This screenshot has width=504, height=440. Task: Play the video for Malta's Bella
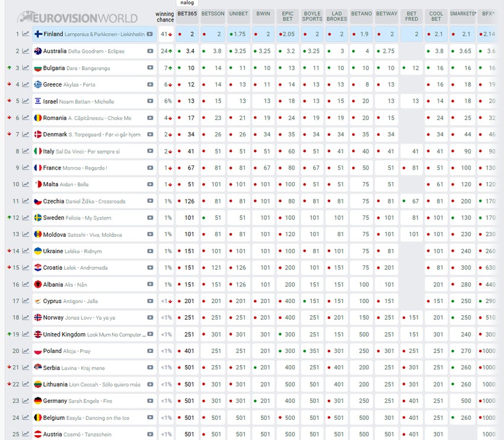(150, 184)
